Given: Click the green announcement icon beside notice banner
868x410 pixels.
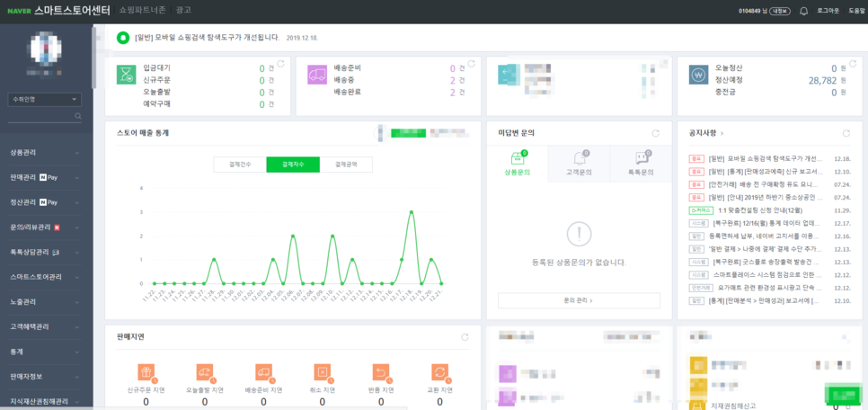Looking at the screenshot, I should 122,38.
